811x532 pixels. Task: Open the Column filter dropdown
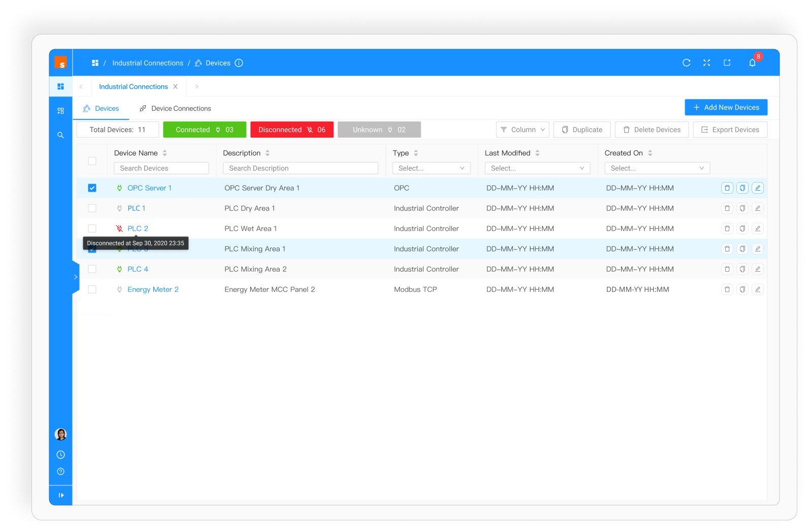point(522,130)
